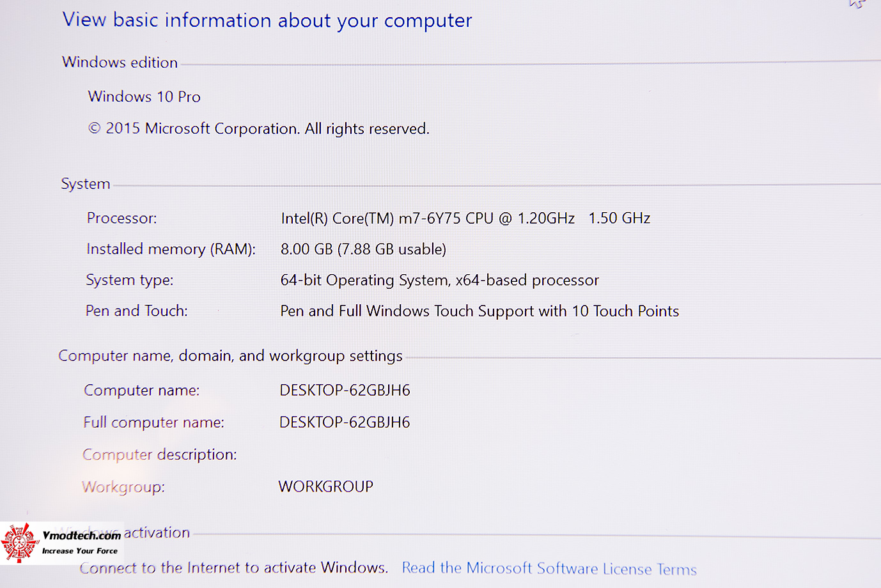Click the 'View basic information about your computer' heading
881x588 pixels.
click(x=267, y=20)
